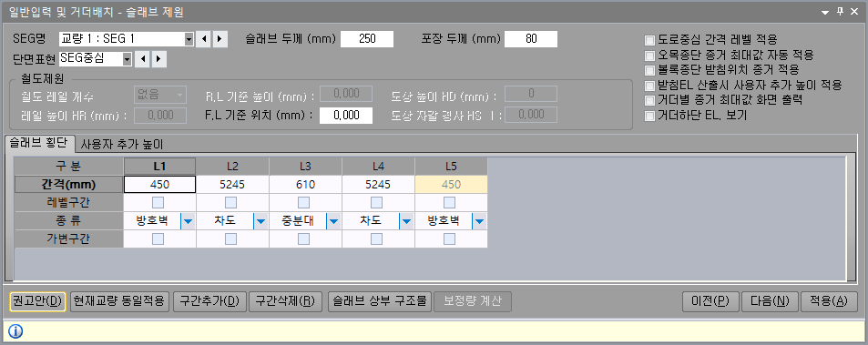The image size is (868, 345).
Task: Click 간격(mm) row header
Action: (x=68, y=184)
